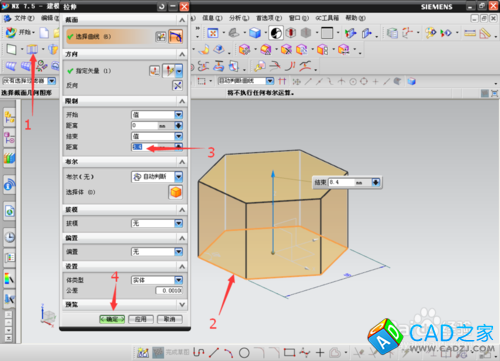Image resolution: width=500 pixels, height=361 pixels.
Task: Click the shaded blue cube view icon
Action: pyautogui.click(x=255, y=33)
